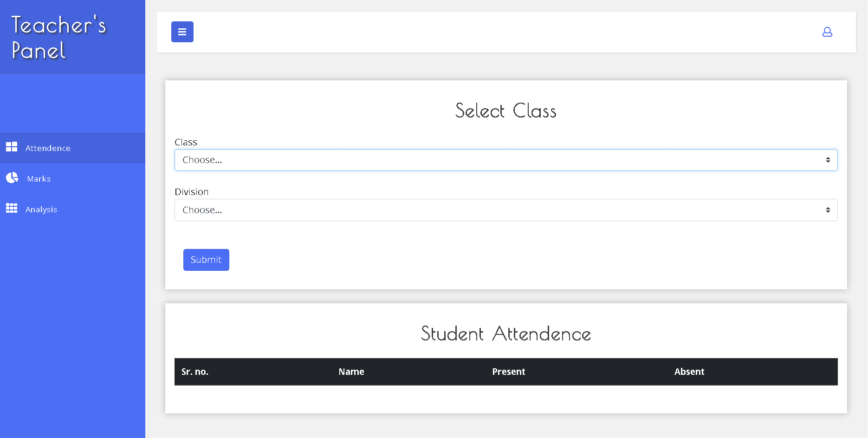This screenshot has width=868, height=438.
Task: Click the Attendence grid icon in sidebar
Action: tap(12, 147)
